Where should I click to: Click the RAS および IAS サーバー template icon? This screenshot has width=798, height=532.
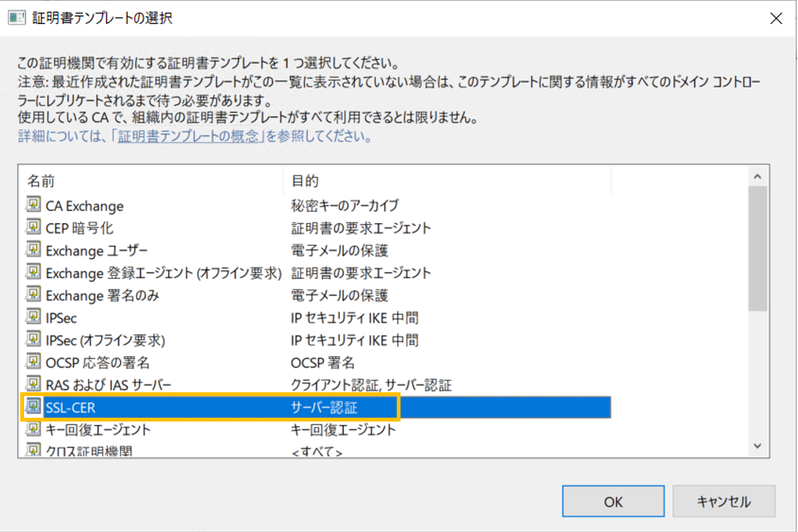[x=33, y=384]
